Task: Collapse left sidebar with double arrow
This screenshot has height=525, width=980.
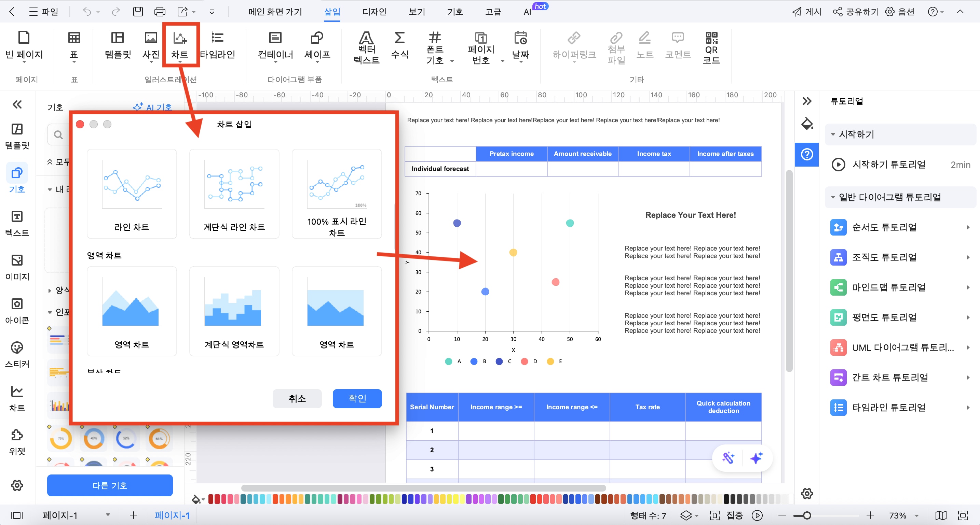Action: coord(17,104)
